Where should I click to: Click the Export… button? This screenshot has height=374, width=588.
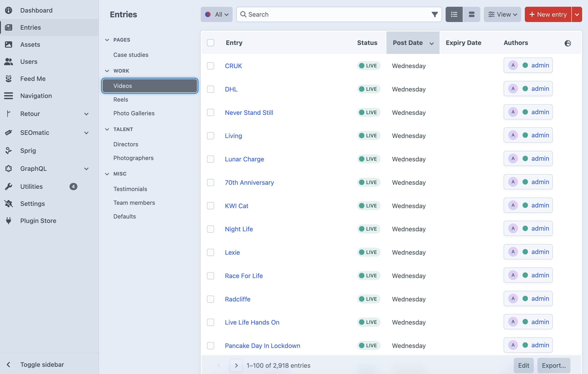(x=554, y=365)
